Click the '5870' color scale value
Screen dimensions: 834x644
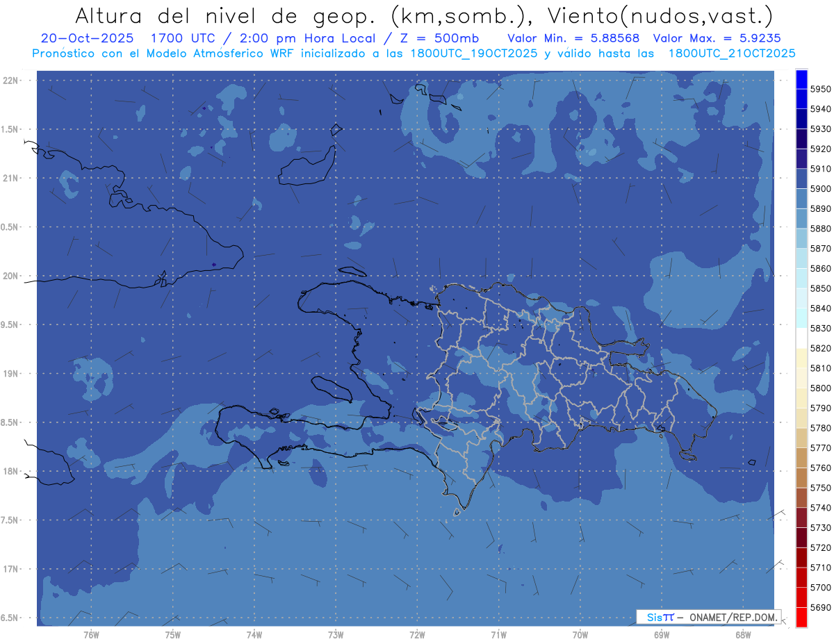pyautogui.click(x=821, y=248)
